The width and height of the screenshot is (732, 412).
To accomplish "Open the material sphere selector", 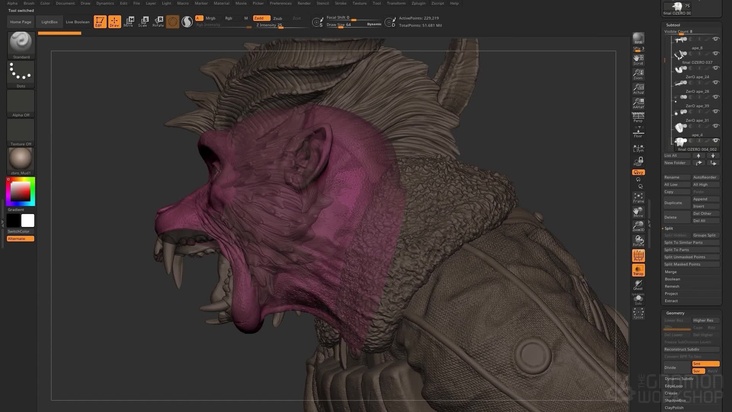I will point(21,161).
